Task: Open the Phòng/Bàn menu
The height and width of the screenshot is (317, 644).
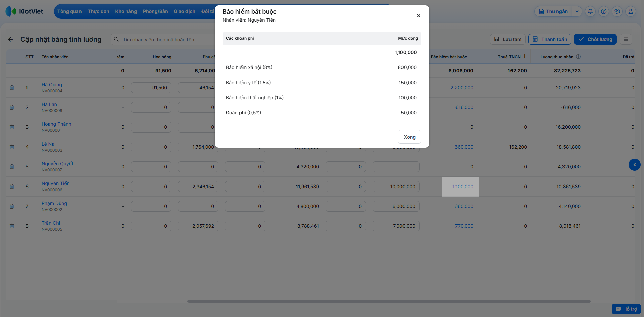Action: pyautogui.click(x=155, y=11)
